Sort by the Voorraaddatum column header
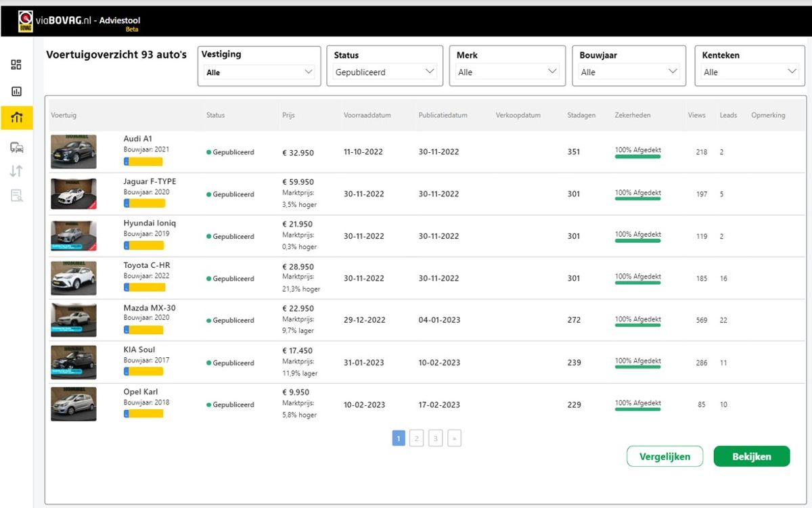Image resolution: width=812 pixels, height=508 pixels. point(367,115)
